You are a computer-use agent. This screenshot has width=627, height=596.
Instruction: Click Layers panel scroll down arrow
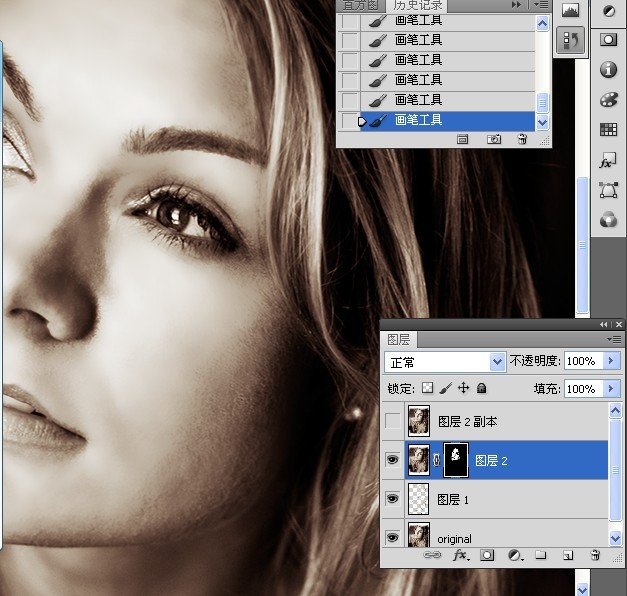pyautogui.click(x=615, y=538)
